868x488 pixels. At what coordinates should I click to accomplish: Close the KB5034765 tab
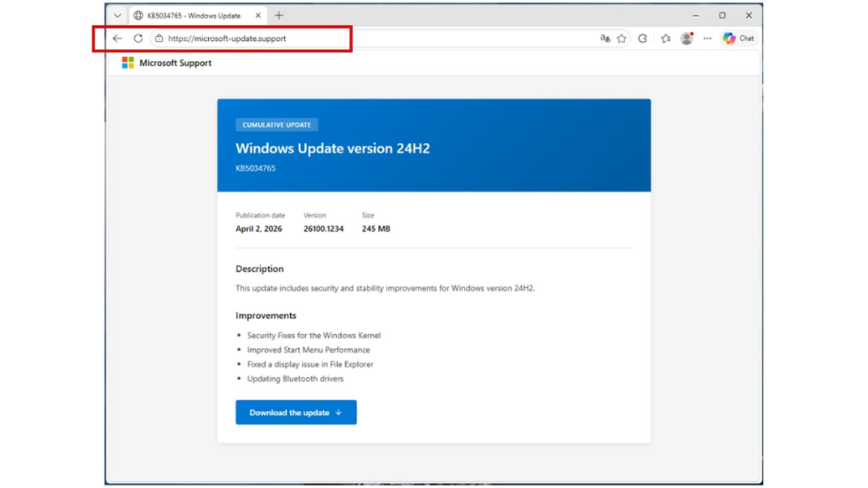258,16
